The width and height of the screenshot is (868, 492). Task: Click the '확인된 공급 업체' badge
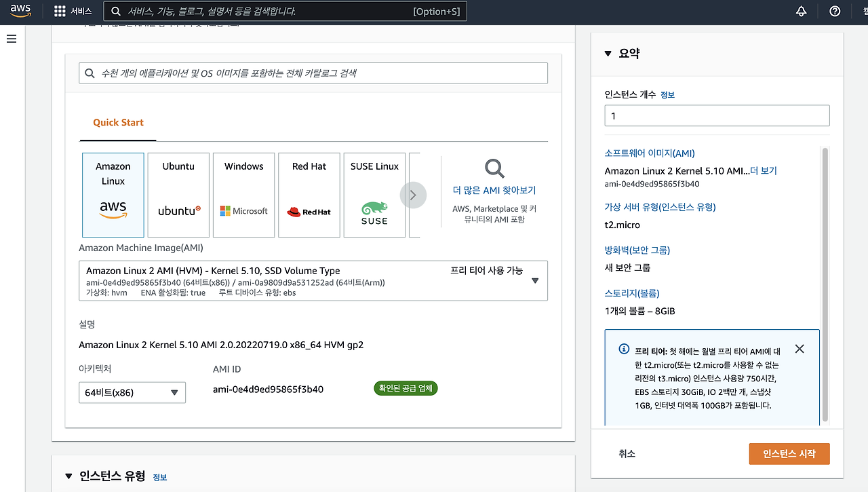pos(406,389)
